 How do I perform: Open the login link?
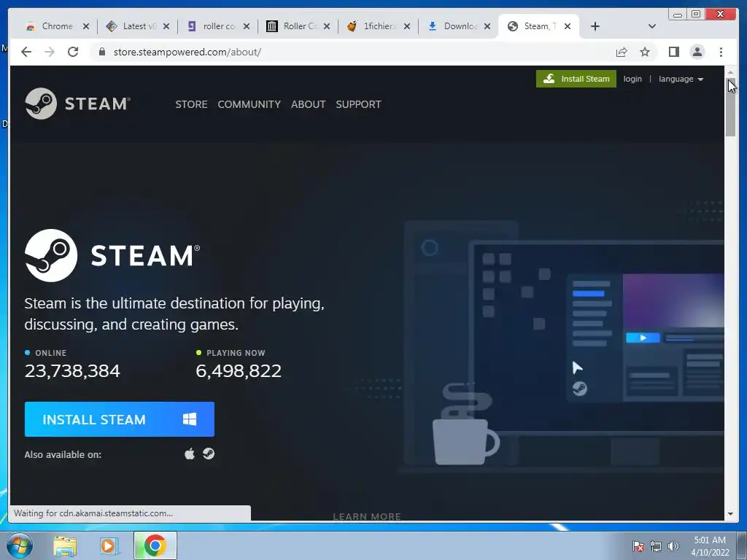[632, 79]
